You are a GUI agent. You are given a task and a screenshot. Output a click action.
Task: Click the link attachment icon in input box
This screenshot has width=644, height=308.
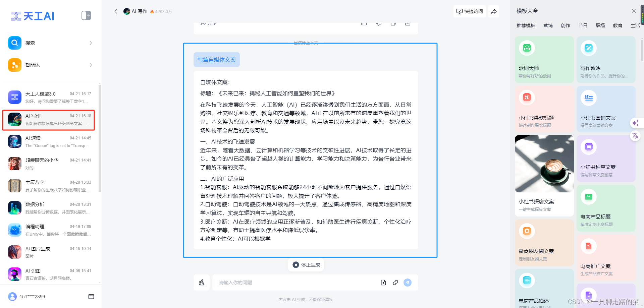(x=395, y=283)
